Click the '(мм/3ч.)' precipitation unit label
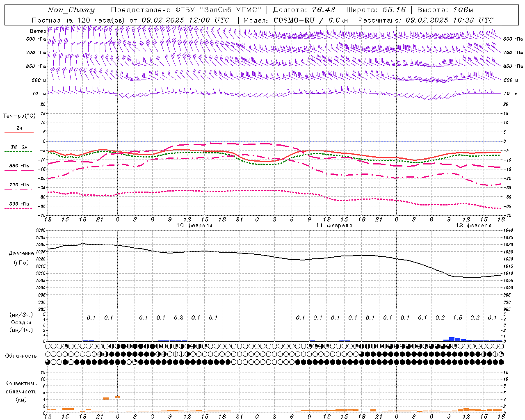The image size is (525, 420). (21, 315)
